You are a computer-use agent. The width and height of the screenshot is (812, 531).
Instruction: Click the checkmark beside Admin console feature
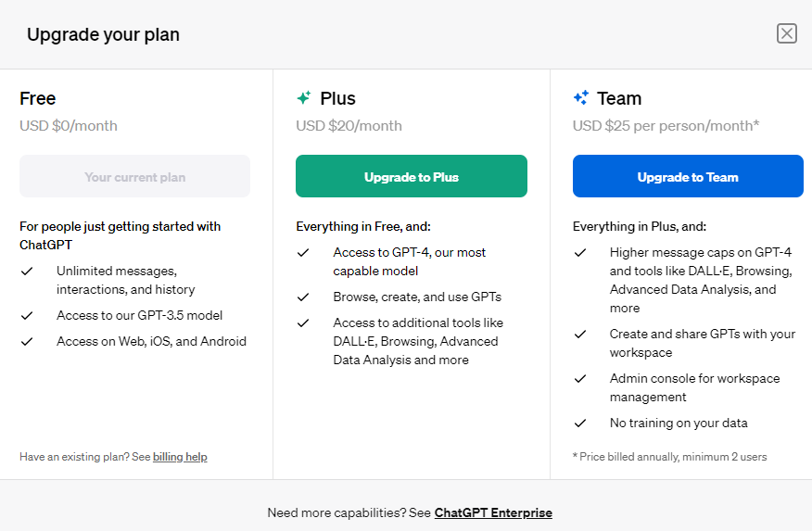580,379
